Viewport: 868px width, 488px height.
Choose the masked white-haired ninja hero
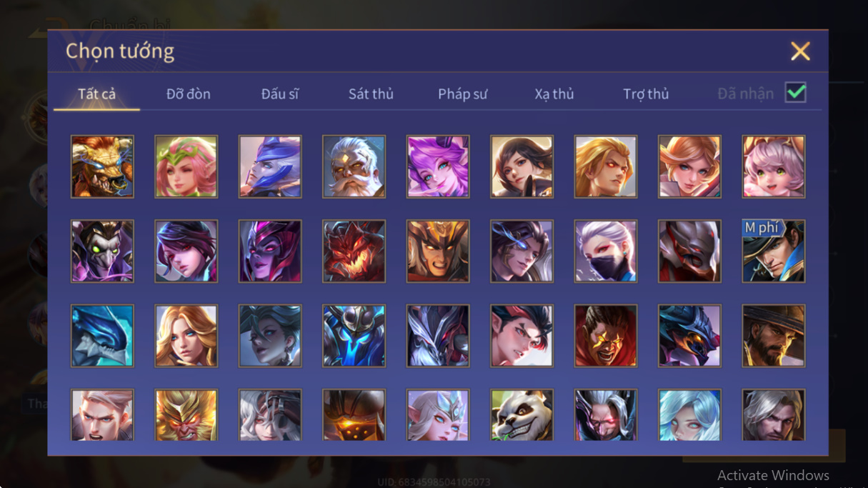(x=606, y=251)
